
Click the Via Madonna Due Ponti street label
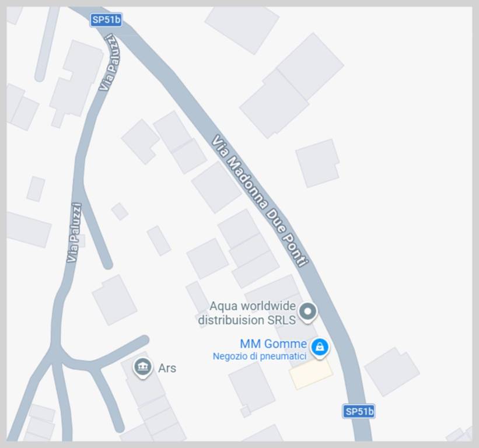pos(260,202)
